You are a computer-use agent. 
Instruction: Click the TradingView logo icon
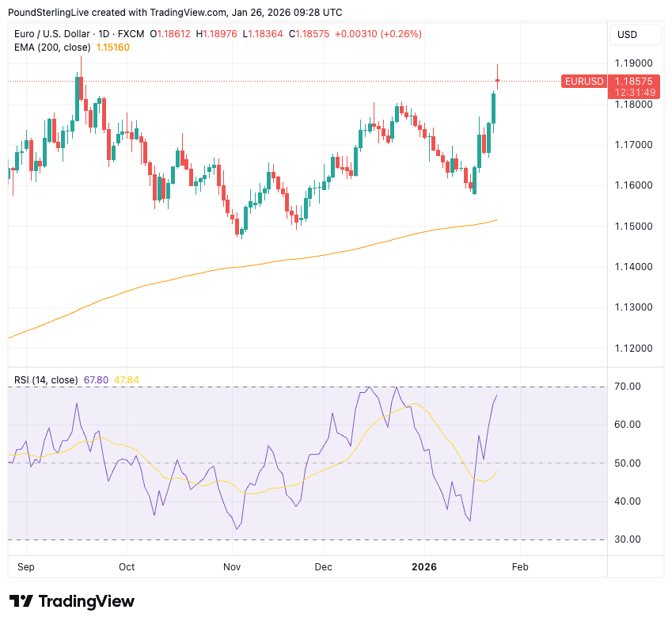tap(21, 601)
